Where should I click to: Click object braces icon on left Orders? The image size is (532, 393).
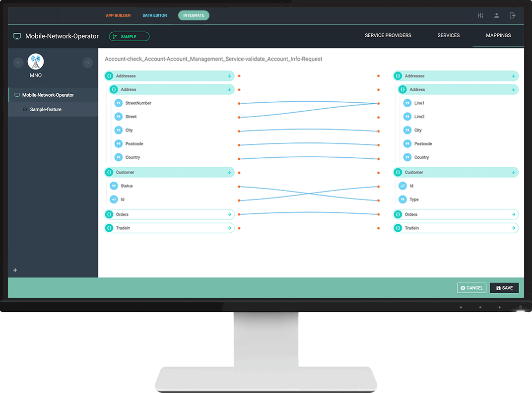(109, 214)
